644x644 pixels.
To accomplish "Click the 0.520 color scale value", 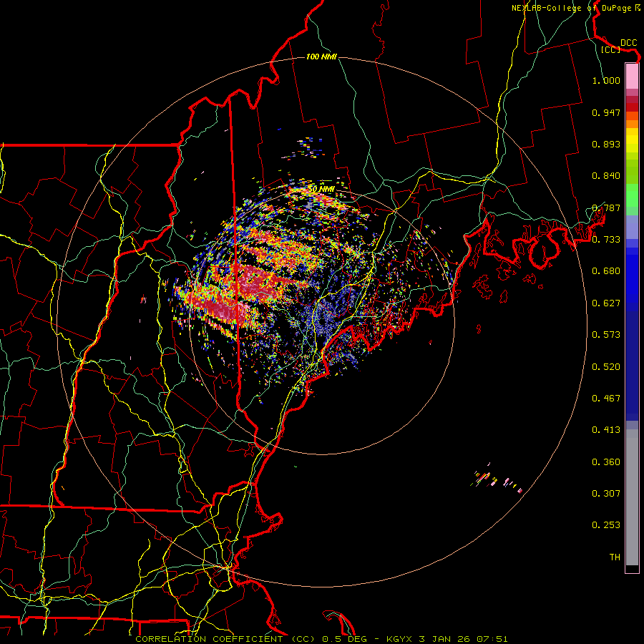I will (x=606, y=367).
